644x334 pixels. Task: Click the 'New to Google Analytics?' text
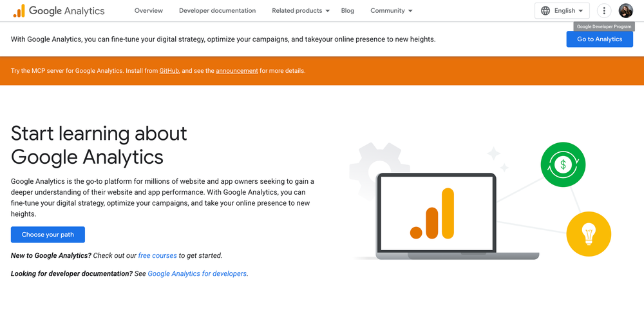(x=51, y=255)
